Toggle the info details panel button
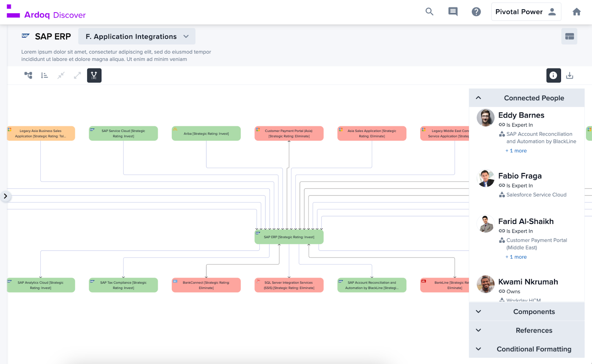Viewport: 592px width, 364px height. (554, 75)
